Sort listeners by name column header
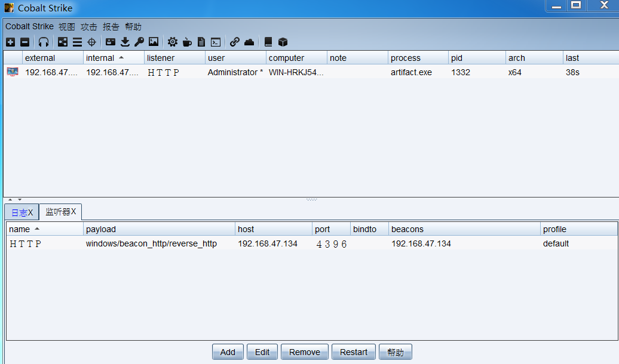The width and height of the screenshot is (619, 364). point(45,229)
